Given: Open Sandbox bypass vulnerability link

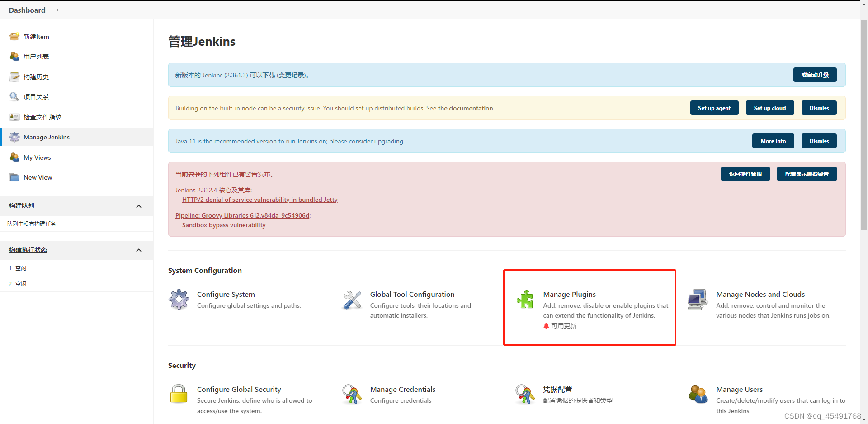Looking at the screenshot, I should (224, 225).
